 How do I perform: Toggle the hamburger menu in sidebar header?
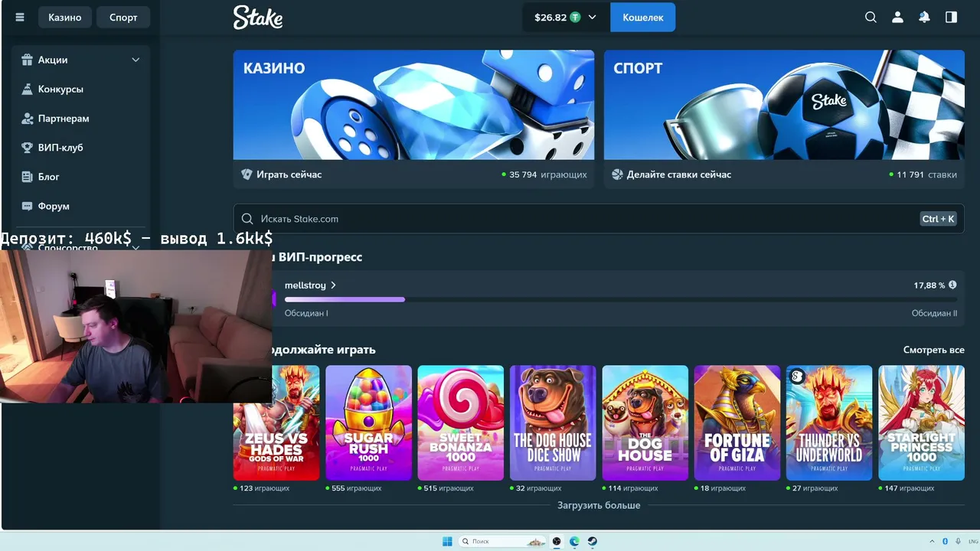point(20,17)
